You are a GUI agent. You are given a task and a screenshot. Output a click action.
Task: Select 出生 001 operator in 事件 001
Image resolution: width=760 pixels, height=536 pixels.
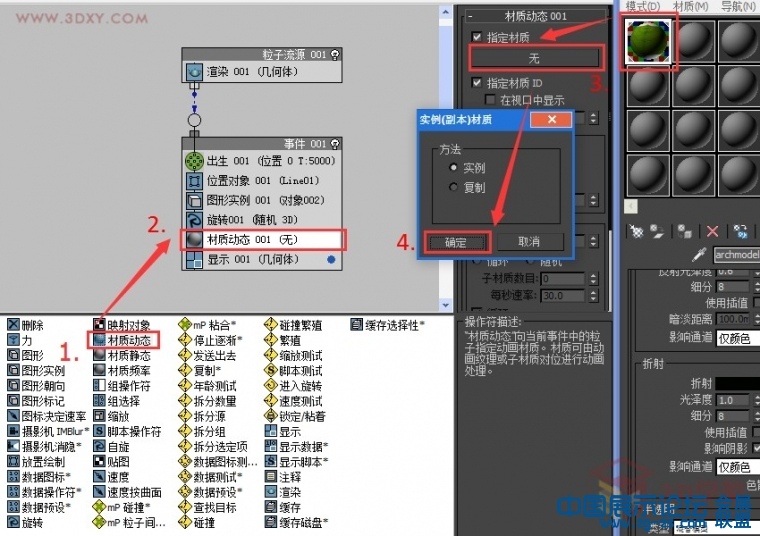[262, 161]
